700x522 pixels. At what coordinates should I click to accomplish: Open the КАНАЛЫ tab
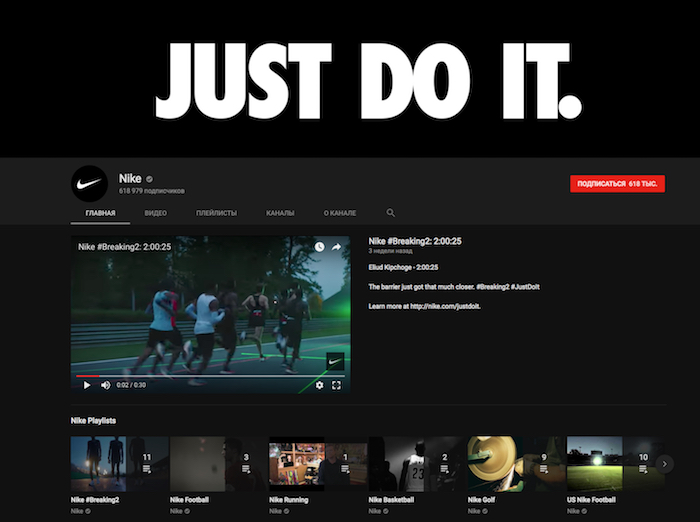click(280, 213)
